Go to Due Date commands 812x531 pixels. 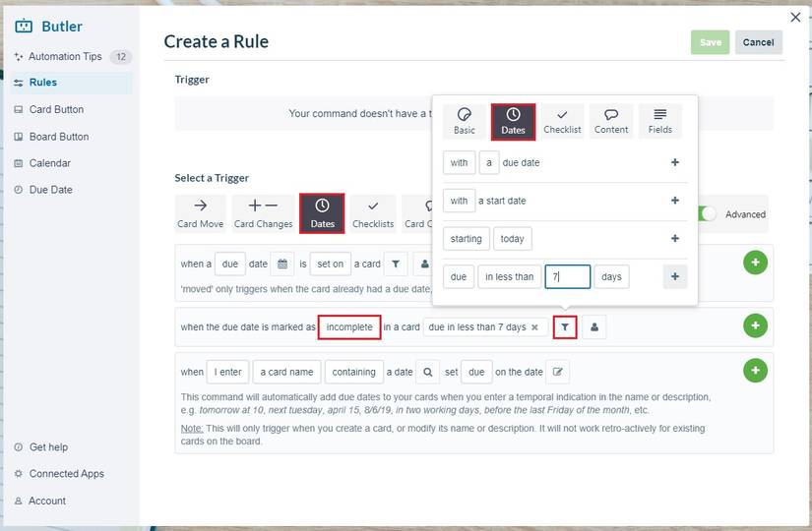click(50, 190)
